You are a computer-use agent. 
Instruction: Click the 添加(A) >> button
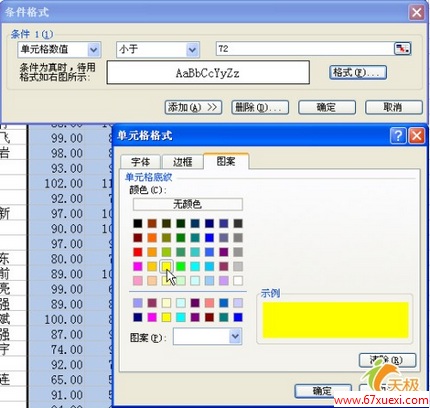click(x=193, y=107)
